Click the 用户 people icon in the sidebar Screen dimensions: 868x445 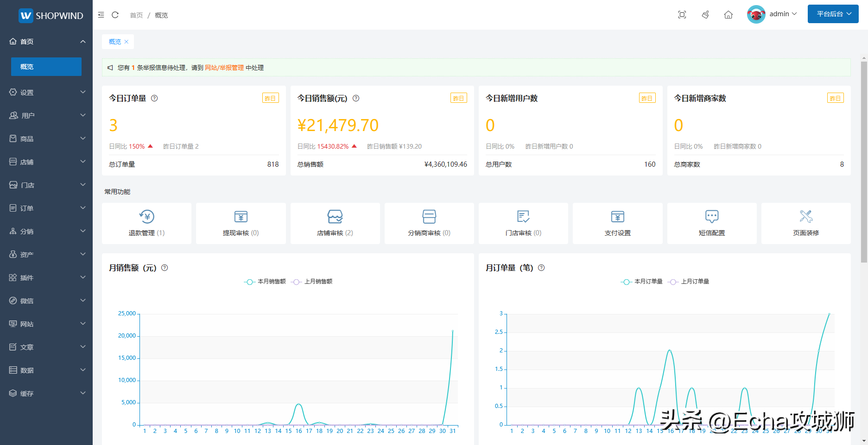coord(13,115)
